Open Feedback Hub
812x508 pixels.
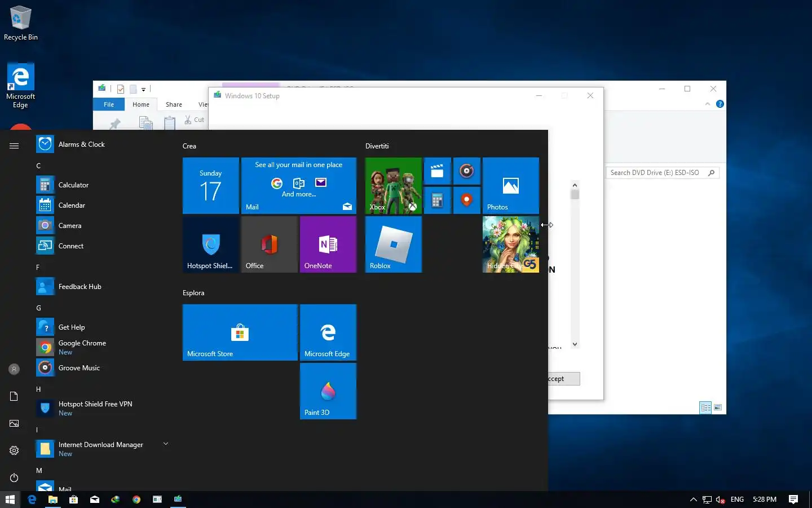coord(103,287)
